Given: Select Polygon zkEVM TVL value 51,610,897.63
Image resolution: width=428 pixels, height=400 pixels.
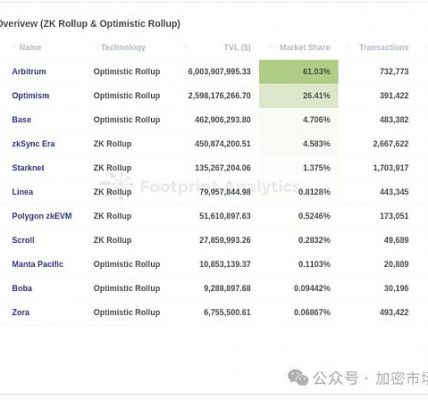Looking at the screenshot, I should (225, 216).
